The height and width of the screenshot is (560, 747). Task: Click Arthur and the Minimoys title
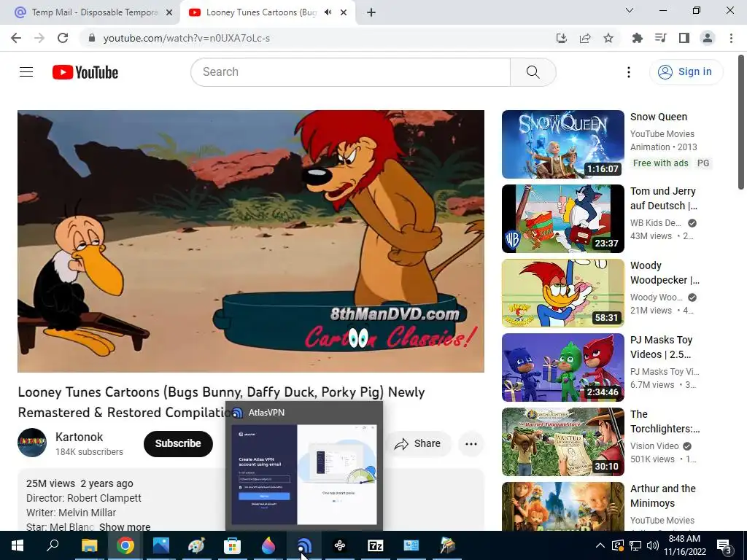coord(662,496)
